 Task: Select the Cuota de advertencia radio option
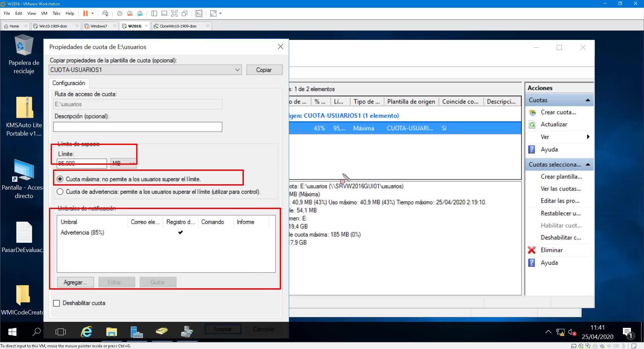(60, 192)
